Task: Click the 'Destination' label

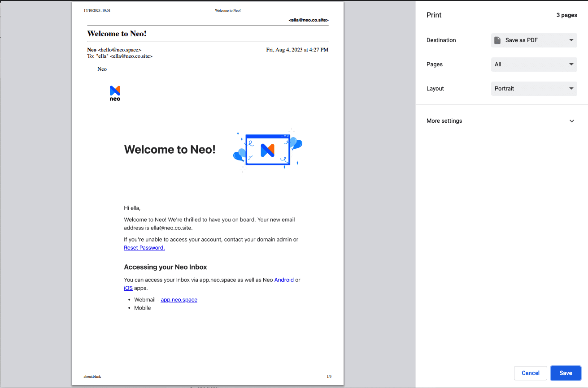Action: 441,40
